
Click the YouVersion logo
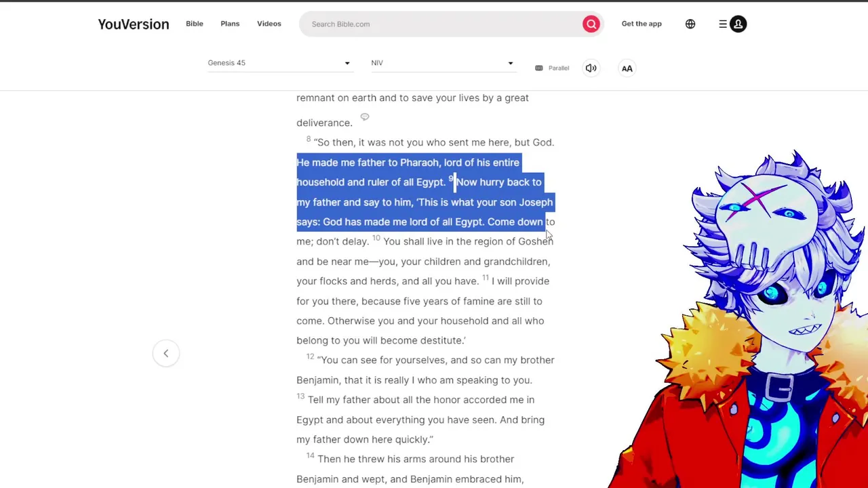(134, 24)
